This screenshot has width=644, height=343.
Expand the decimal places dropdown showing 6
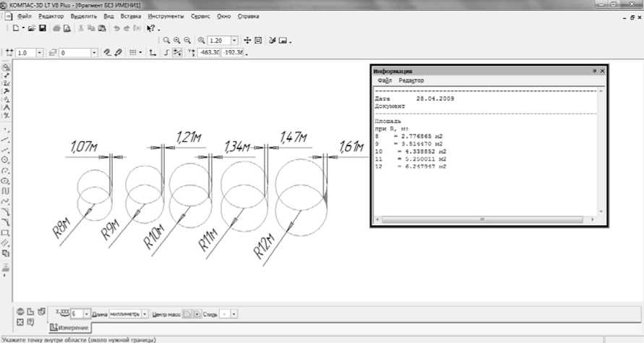[87, 314]
